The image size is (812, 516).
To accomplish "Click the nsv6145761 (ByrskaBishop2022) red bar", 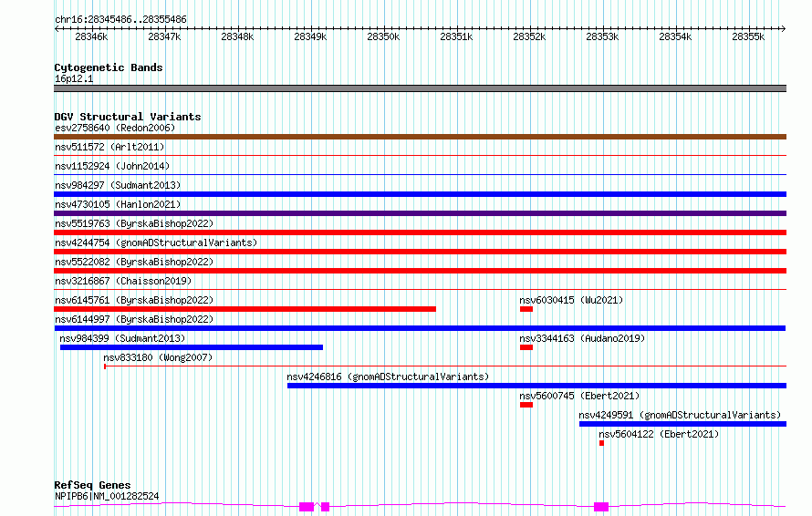I will point(245,309).
